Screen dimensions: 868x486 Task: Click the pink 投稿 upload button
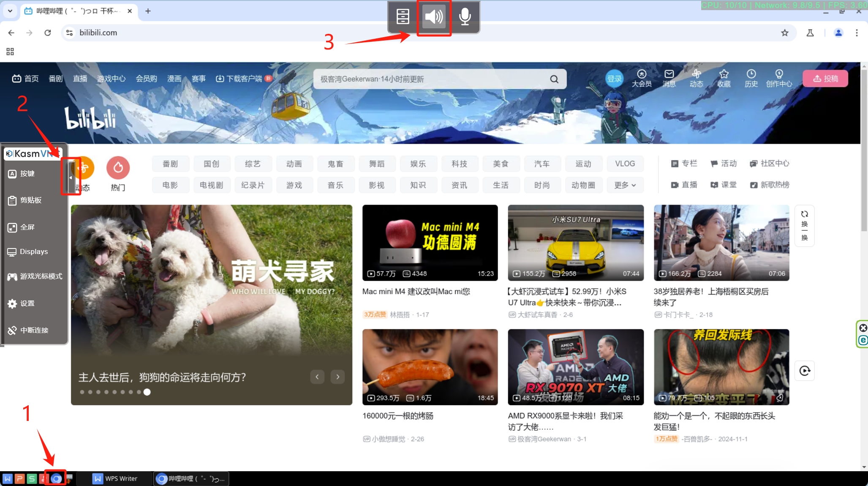(825, 79)
